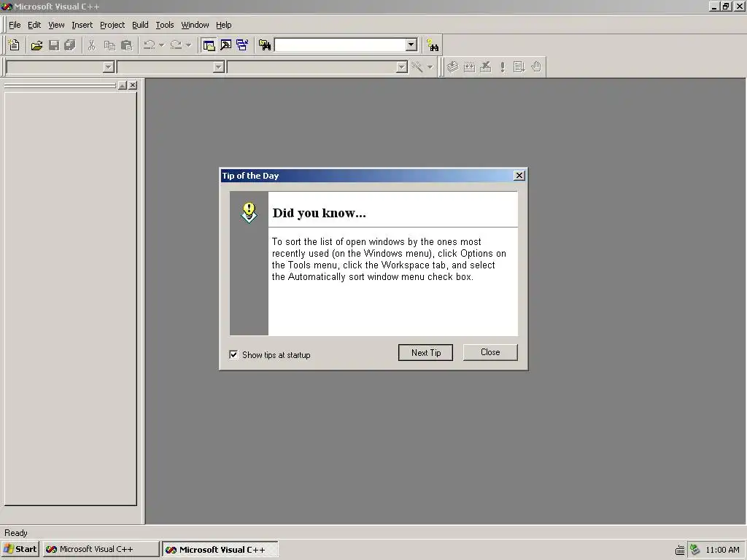Click the Search binoculars icon
Viewport: 747px width, 560px height.
[x=433, y=45]
